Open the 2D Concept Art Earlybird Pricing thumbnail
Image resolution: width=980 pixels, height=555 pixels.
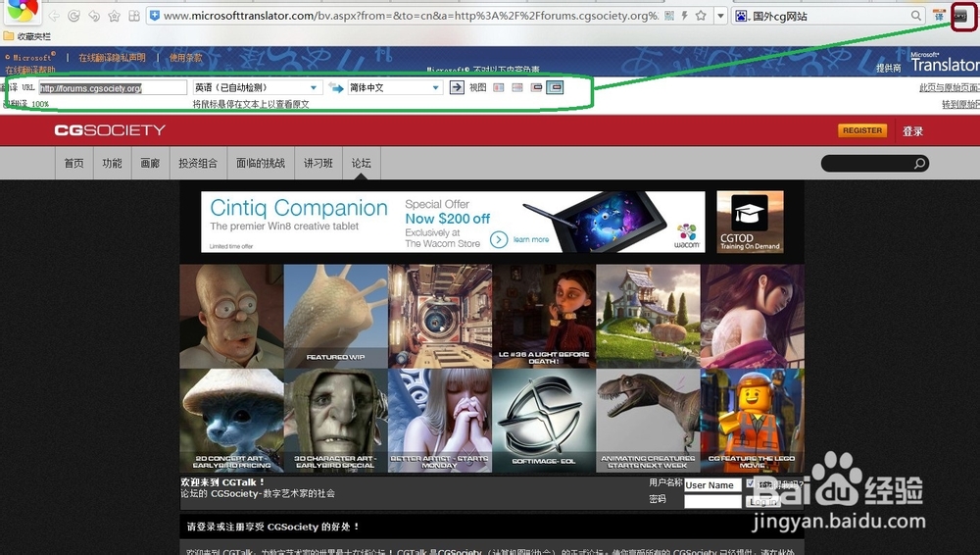tap(231, 421)
